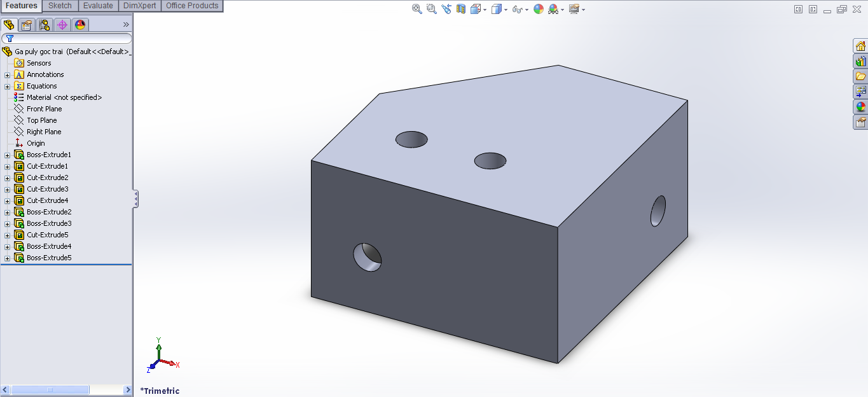Viewport: 868px width, 397px height.
Task: Expand the Boss-Extrude5 feature node
Action: (8, 258)
